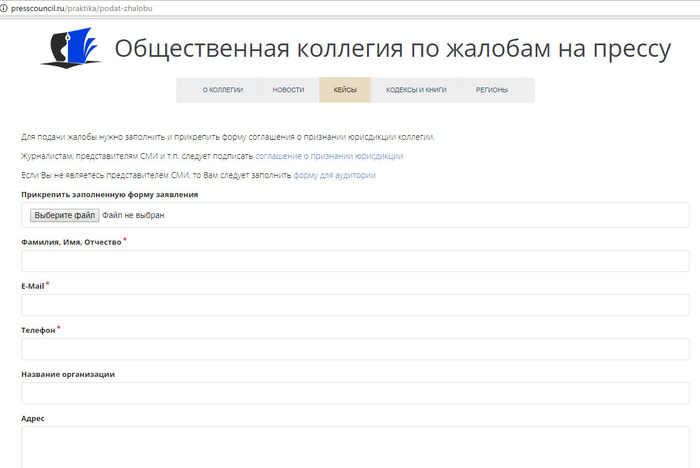Image resolution: width=700 pixels, height=468 pixels.
Task: Select the 'Кейсы' navigation tab
Action: point(345,90)
